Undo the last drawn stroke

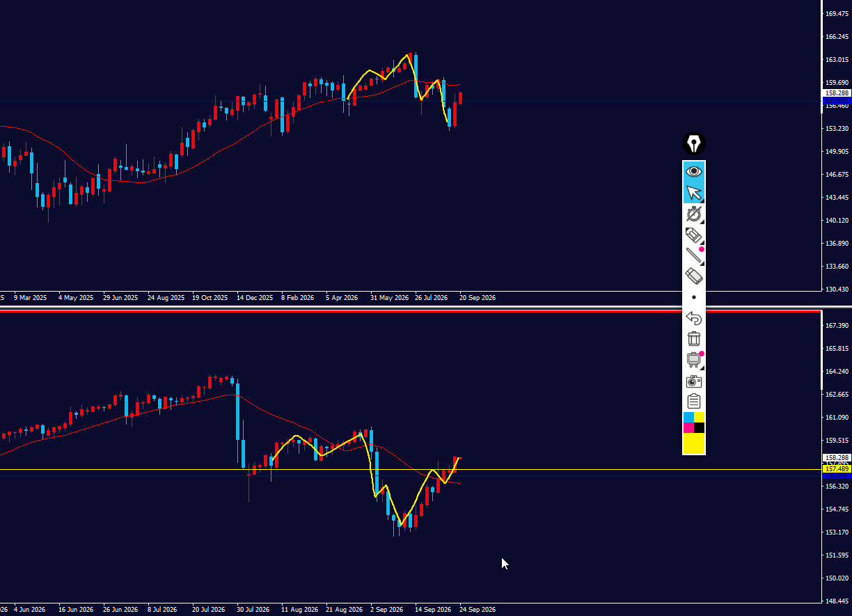click(694, 318)
